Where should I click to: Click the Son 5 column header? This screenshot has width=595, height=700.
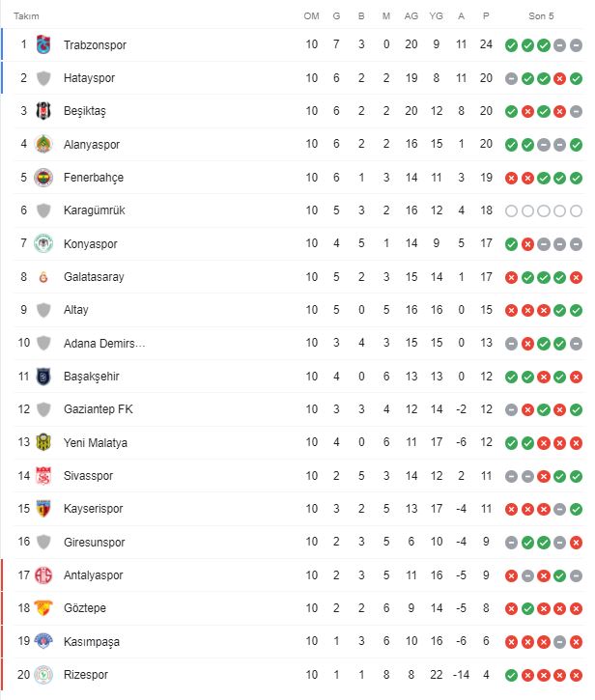point(541,16)
